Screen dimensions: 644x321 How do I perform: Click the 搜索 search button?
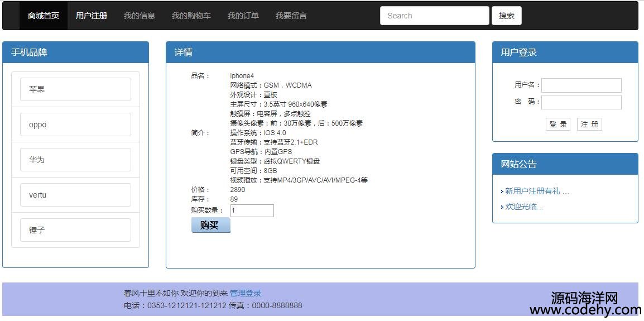pos(507,16)
